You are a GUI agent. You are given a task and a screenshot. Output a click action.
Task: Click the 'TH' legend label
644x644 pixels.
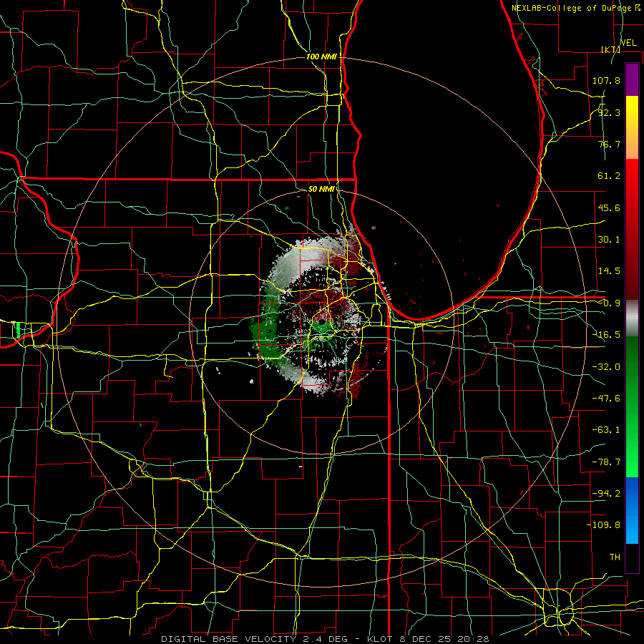[x=615, y=557]
